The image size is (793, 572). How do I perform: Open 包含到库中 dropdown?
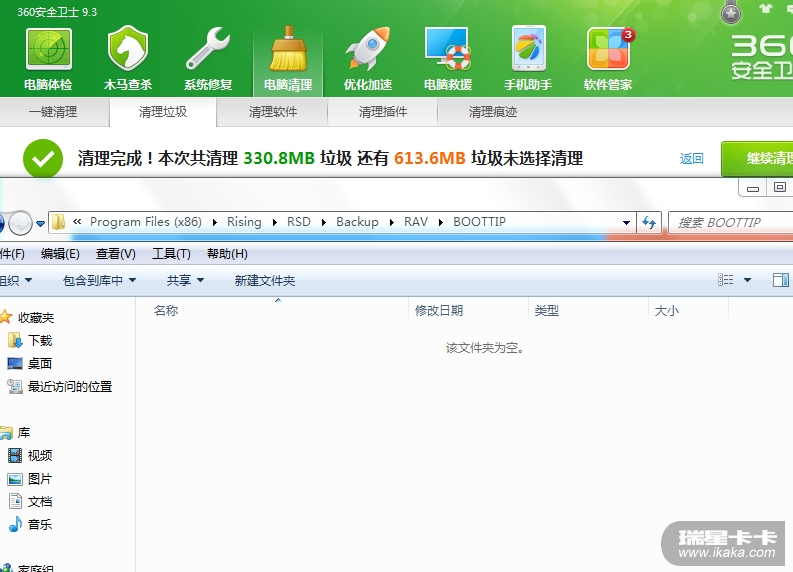click(99, 280)
